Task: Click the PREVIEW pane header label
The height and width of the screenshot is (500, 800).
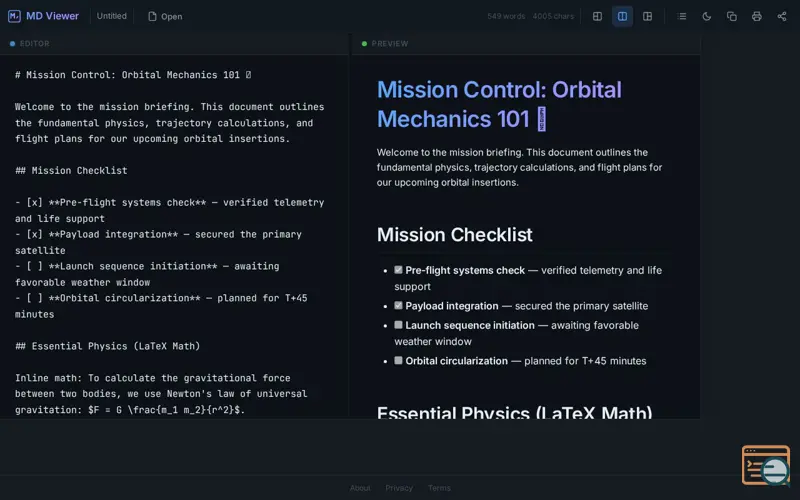Action: pyautogui.click(x=390, y=44)
